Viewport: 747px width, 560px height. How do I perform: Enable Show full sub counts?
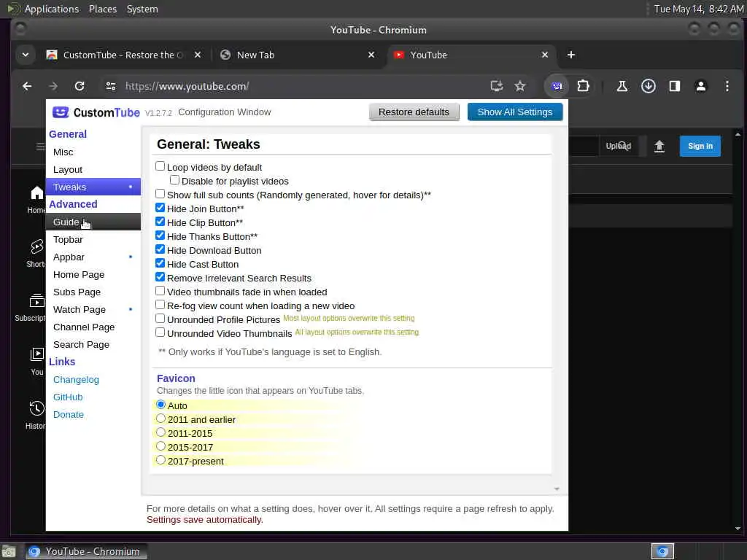(x=160, y=194)
